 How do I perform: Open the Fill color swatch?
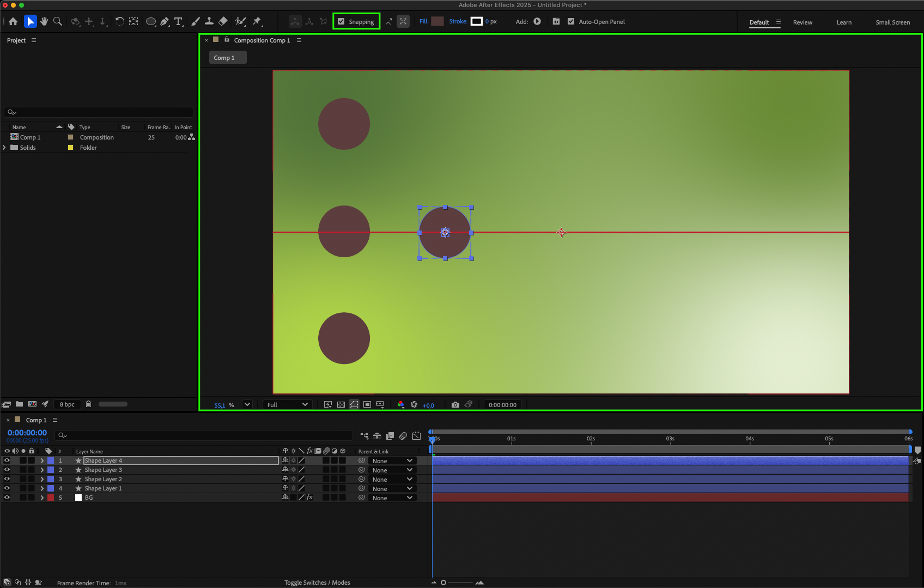[437, 22]
